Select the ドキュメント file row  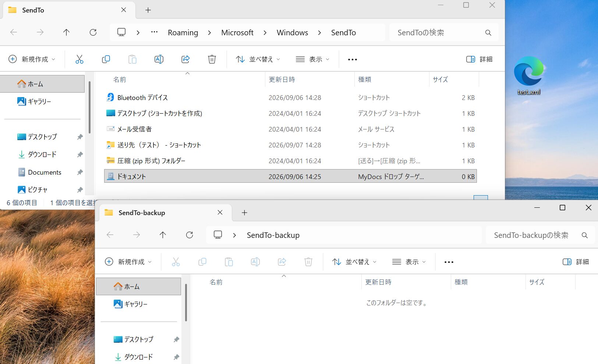point(291,176)
